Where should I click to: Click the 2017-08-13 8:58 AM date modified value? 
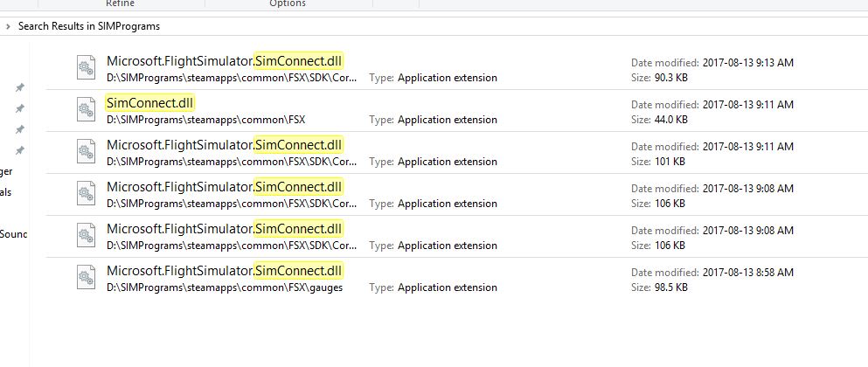point(747,272)
